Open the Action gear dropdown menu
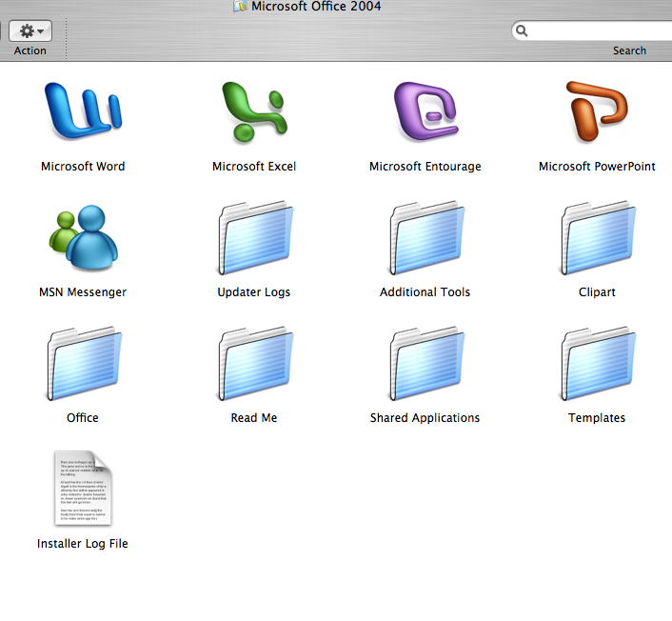Image resolution: width=672 pixels, height=621 pixels. [30, 30]
